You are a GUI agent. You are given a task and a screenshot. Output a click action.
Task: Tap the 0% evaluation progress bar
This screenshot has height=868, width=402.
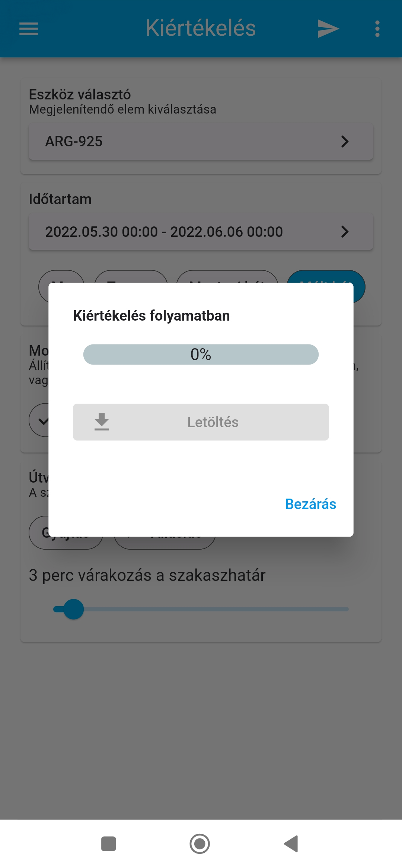coord(201,354)
